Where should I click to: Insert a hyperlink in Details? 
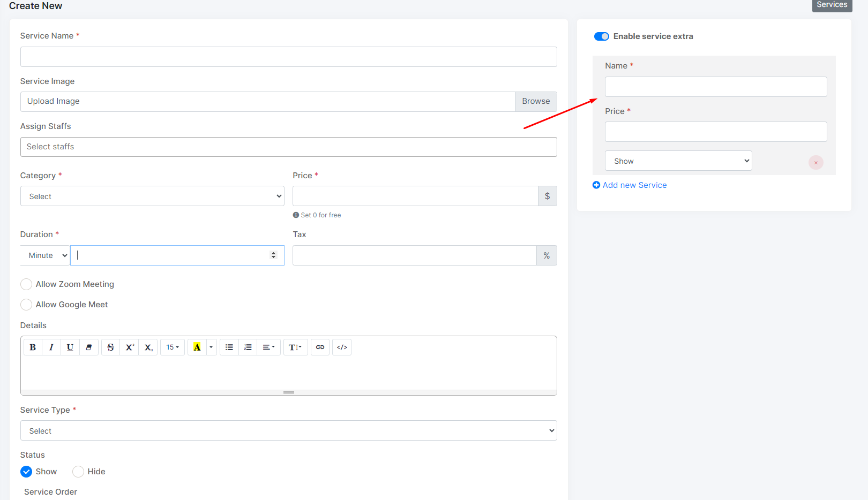click(x=320, y=347)
